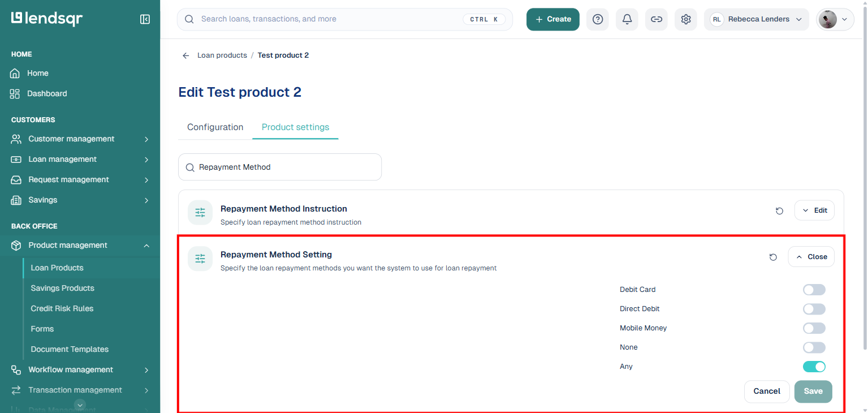The image size is (868, 413).
Task: Click the Repayment Method Setting sliders icon
Action: click(x=200, y=259)
